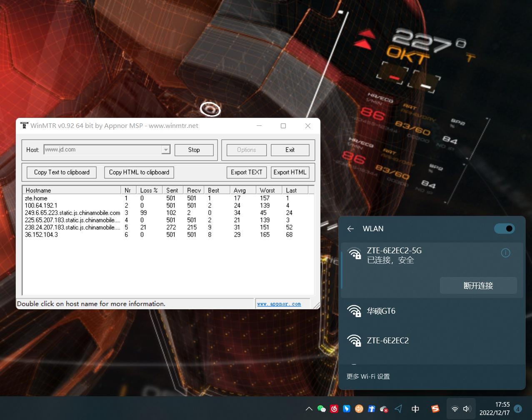Image resolution: width=532 pixels, height=420 pixels.
Task: Click the Export HTML button
Action: tap(290, 172)
